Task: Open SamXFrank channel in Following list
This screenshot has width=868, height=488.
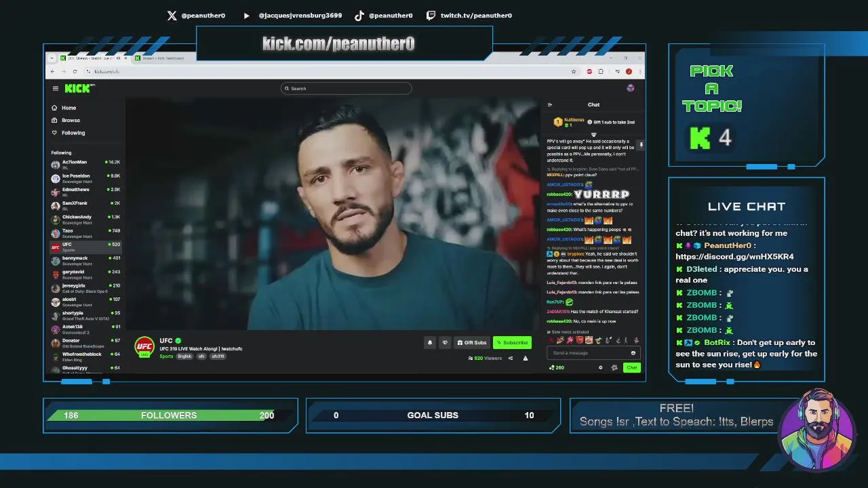Action: point(85,205)
